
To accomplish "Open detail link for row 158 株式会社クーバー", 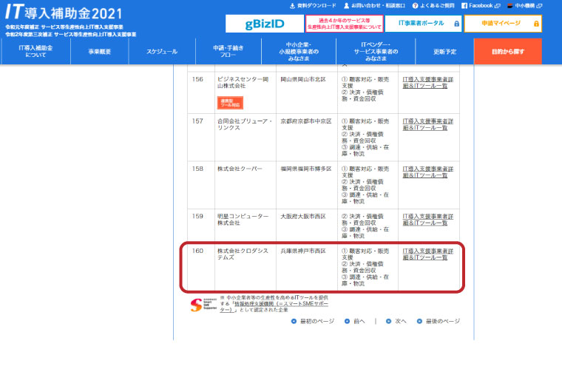I will coord(428,172).
